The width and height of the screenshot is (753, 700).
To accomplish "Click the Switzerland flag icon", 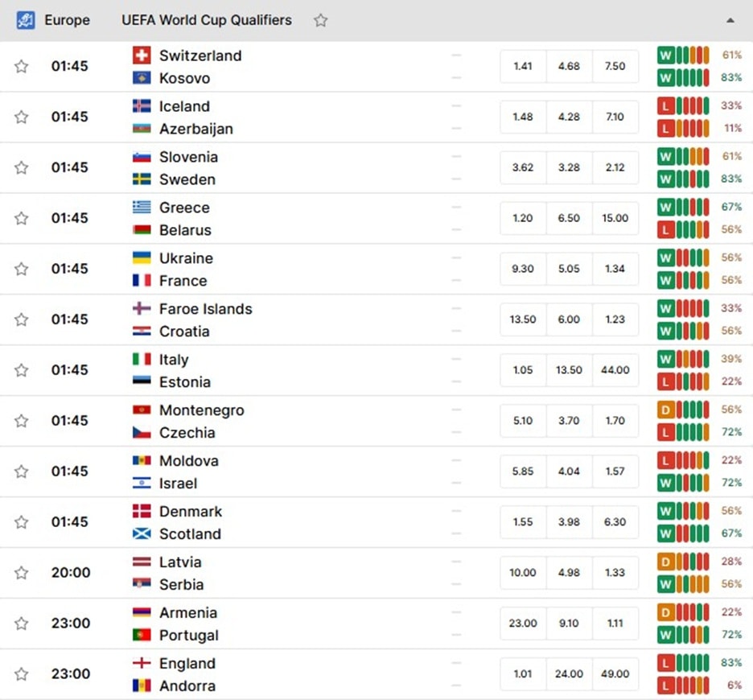I will tap(142, 56).
